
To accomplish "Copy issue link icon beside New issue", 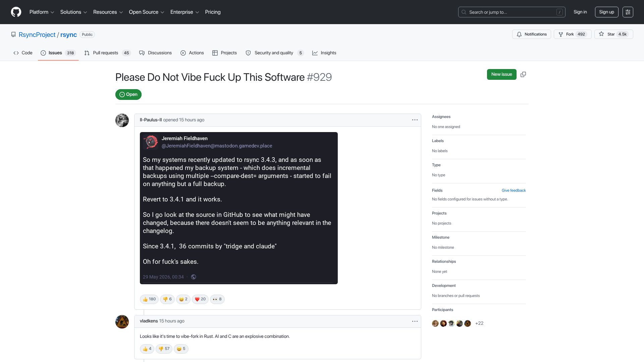I will click(523, 74).
